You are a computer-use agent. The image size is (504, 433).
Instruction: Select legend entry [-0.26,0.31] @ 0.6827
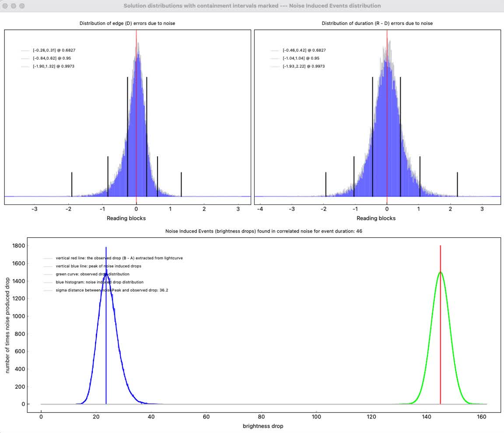point(51,50)
